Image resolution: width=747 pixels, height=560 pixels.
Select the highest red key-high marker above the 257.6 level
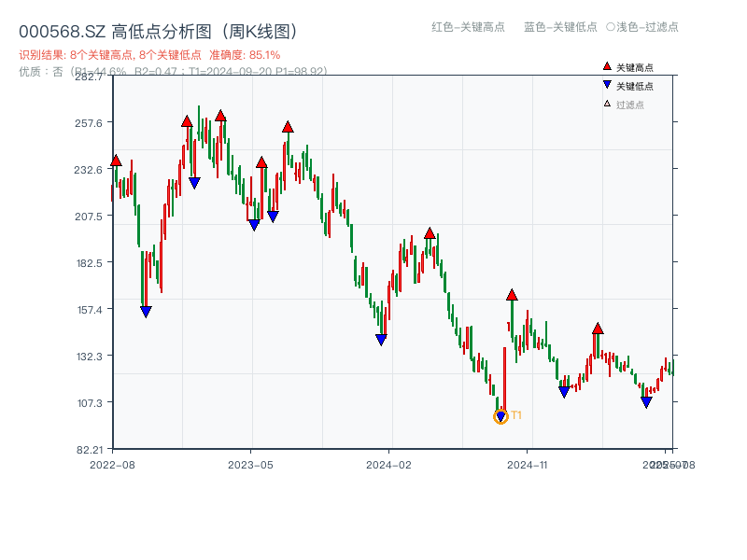coord(220,116)
